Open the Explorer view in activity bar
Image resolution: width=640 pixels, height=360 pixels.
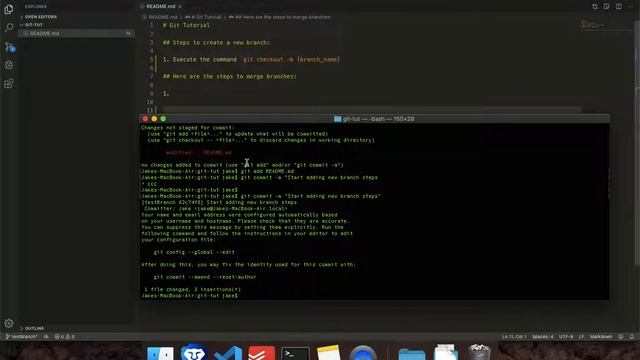point(9,9)
